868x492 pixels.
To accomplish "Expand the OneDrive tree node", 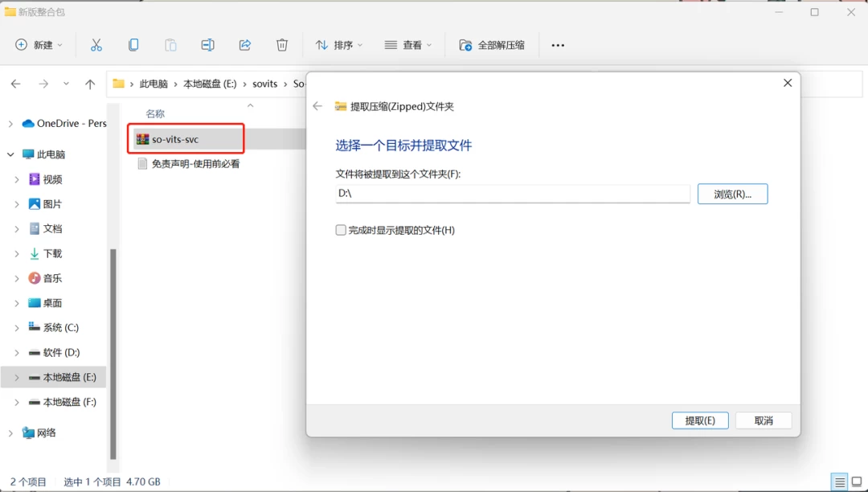I will [x=10, y=124].
